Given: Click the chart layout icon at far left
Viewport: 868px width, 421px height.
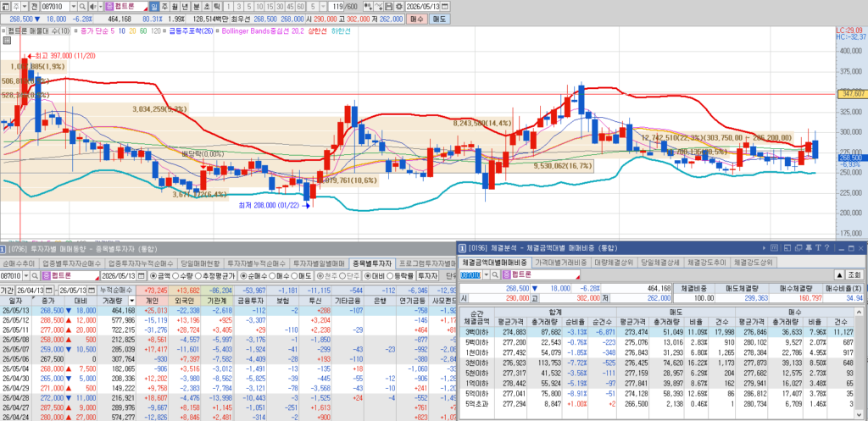Looking at the screenshot, I should (x=5, y=6).
